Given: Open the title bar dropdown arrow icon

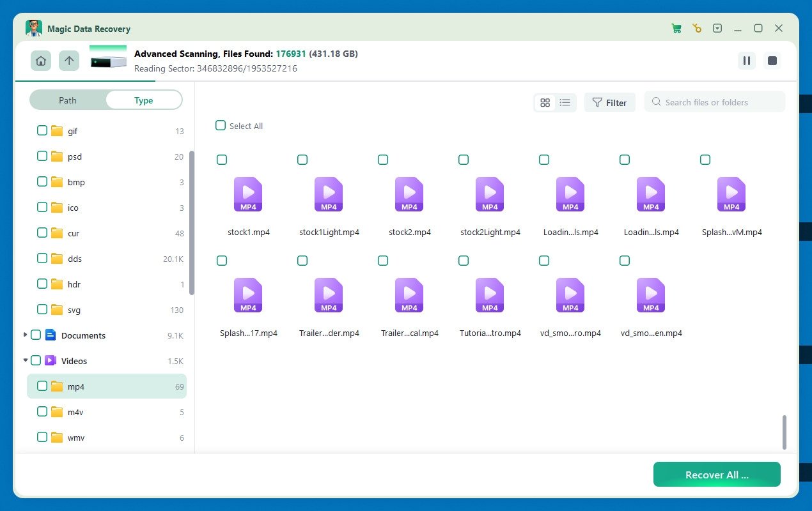Looking at the screenshot, I should tap(717, 28).
